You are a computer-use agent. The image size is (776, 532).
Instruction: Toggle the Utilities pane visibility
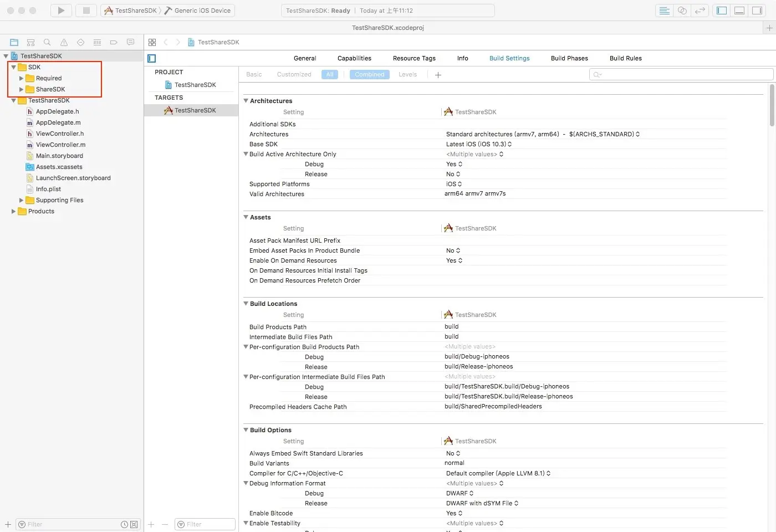click(757, 11)
